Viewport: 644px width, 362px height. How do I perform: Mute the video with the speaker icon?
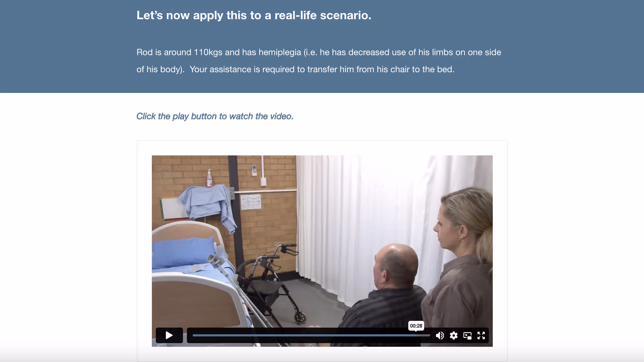click(x=440, y=335)
